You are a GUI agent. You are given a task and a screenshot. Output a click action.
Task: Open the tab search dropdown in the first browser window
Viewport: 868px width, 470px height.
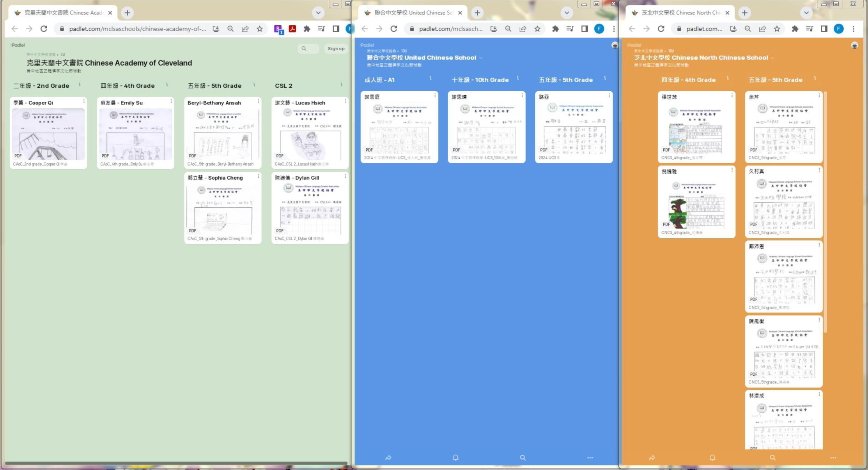(x=318, y=13)
